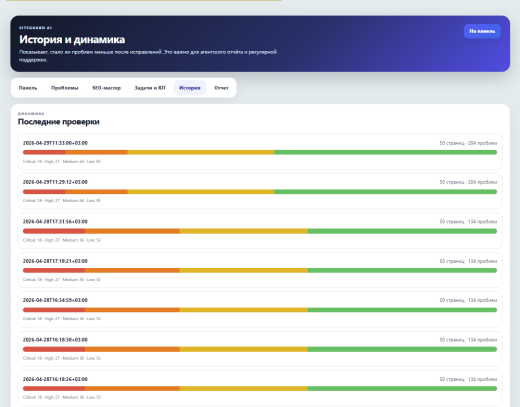Click the timestamp 2026-04-28T16:18:30+03:00
Image resolution: width=520 pixels, height=407 pixels.
point(55,340)
